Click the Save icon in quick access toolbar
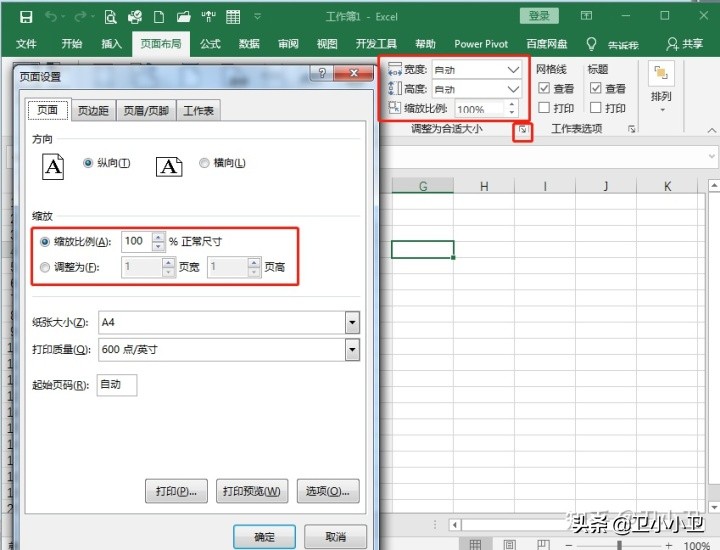The height and width of the screenshot is (550, 720). pos(26,17)
